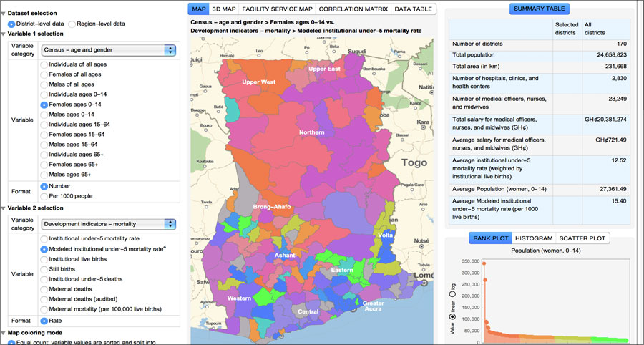
Task: Choose Males ages 0-14 variable
Action: coord(45,115)
